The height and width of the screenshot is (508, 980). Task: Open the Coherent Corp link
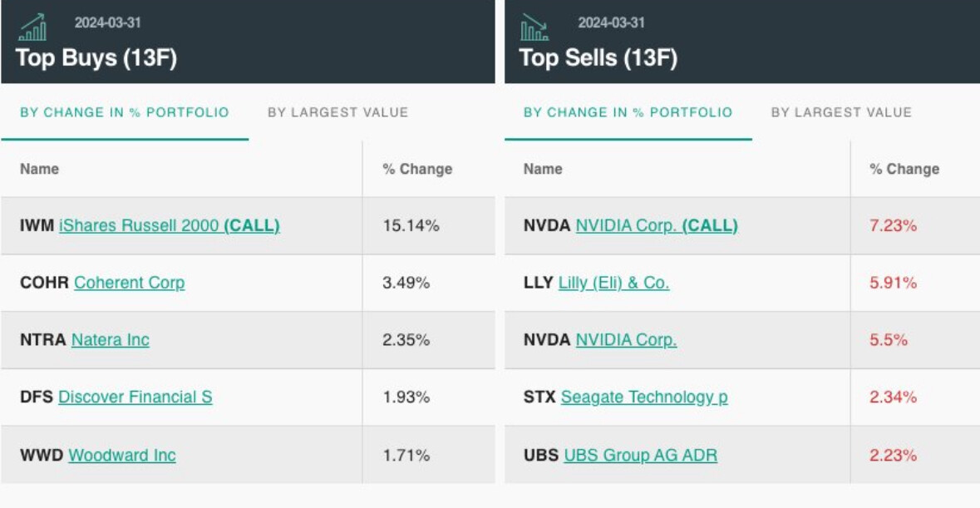(129, 283)
